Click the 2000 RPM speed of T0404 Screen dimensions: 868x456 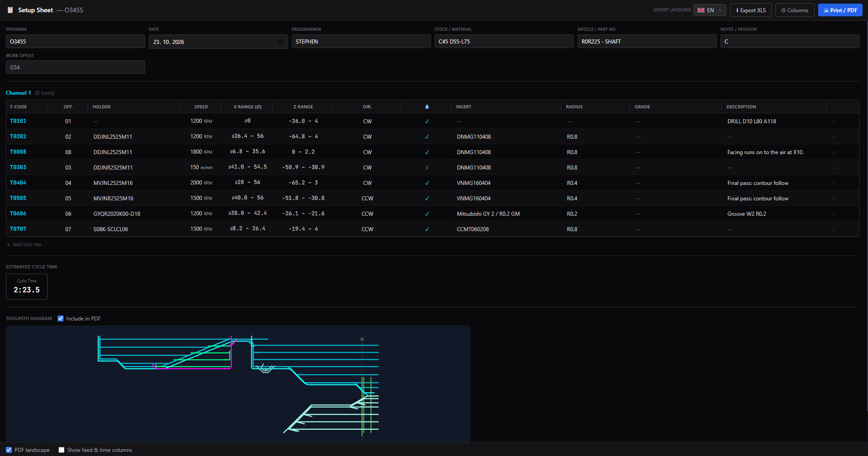coord(201,183)
